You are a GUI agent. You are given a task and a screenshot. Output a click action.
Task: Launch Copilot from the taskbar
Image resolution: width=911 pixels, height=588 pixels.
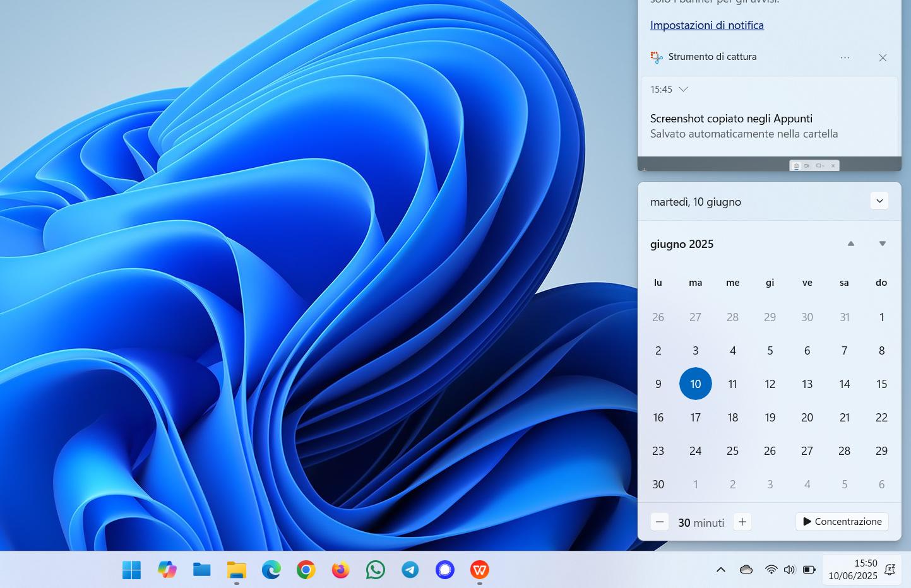point(167,570)
